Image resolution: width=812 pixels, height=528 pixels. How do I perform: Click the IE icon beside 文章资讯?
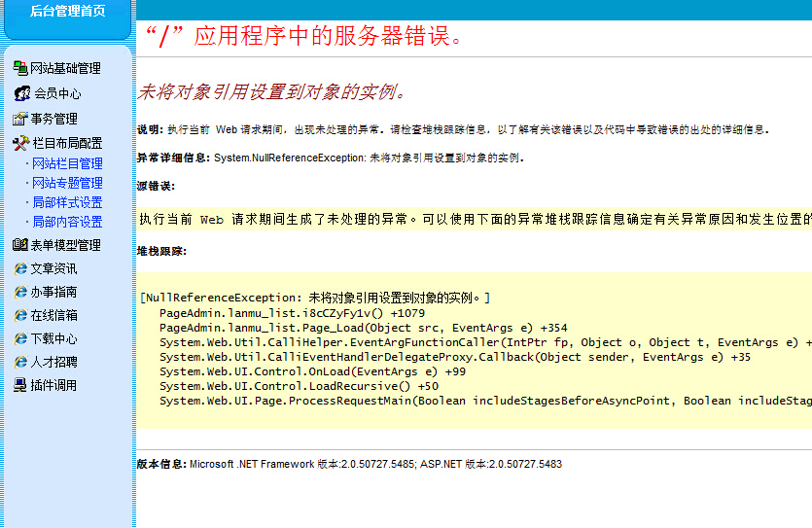click(20, 268)
